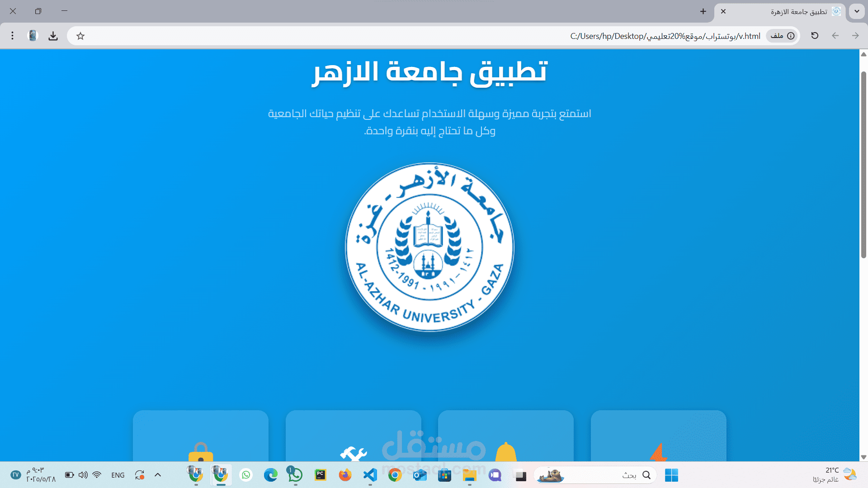Close the Al-Azhar University app tab
This screenshot has height=488, width=868.
click(723, 11)
